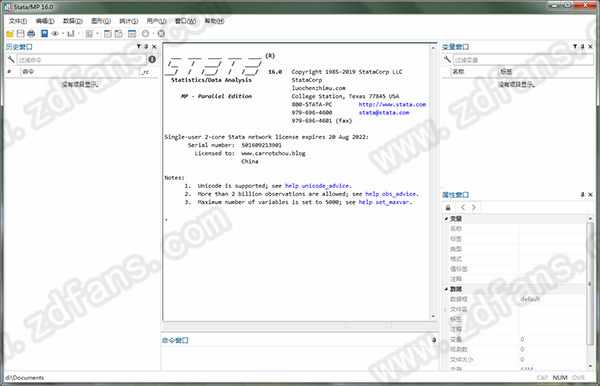The height and width of the screenshot is (386, 600).
Task: Click the Print icon in the toolbar
Action: 31,34
